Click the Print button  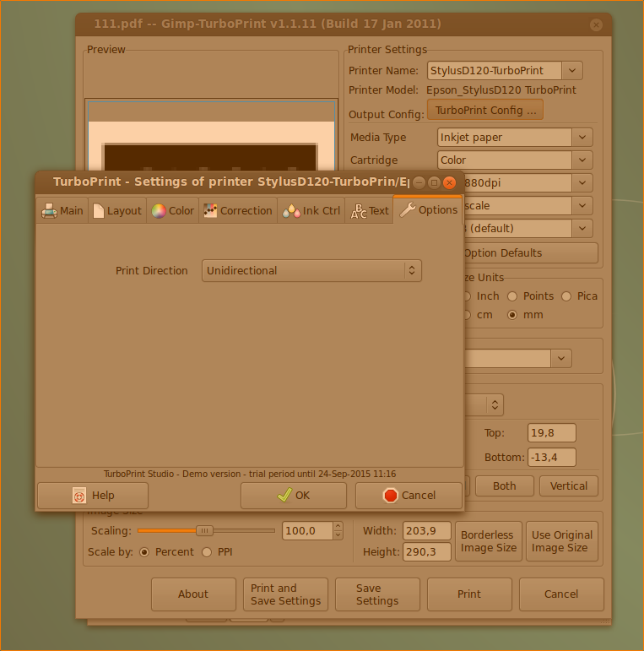click(x=470, y=594)
